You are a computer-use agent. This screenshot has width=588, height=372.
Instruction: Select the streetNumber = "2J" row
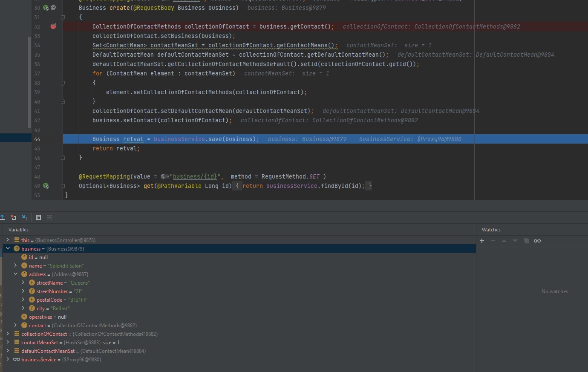(x=239, y=291)
